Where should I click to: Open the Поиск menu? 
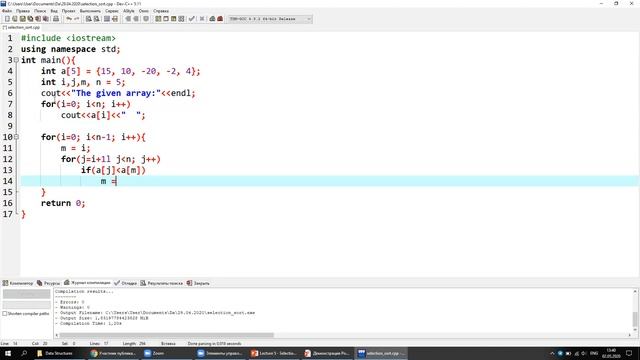(x=40, y=11)
